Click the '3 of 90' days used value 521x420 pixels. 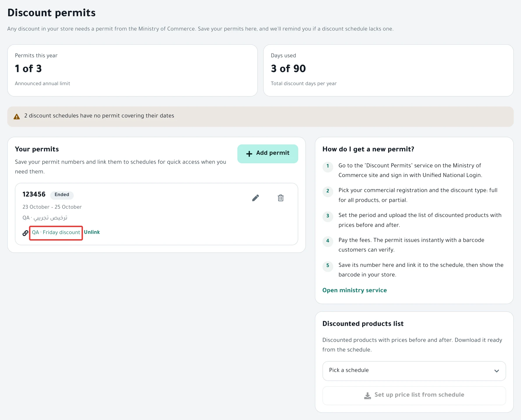point(288,69)
